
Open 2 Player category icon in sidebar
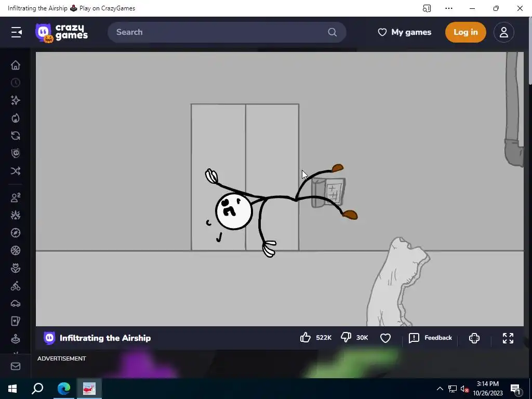click(x=15, y=197)
